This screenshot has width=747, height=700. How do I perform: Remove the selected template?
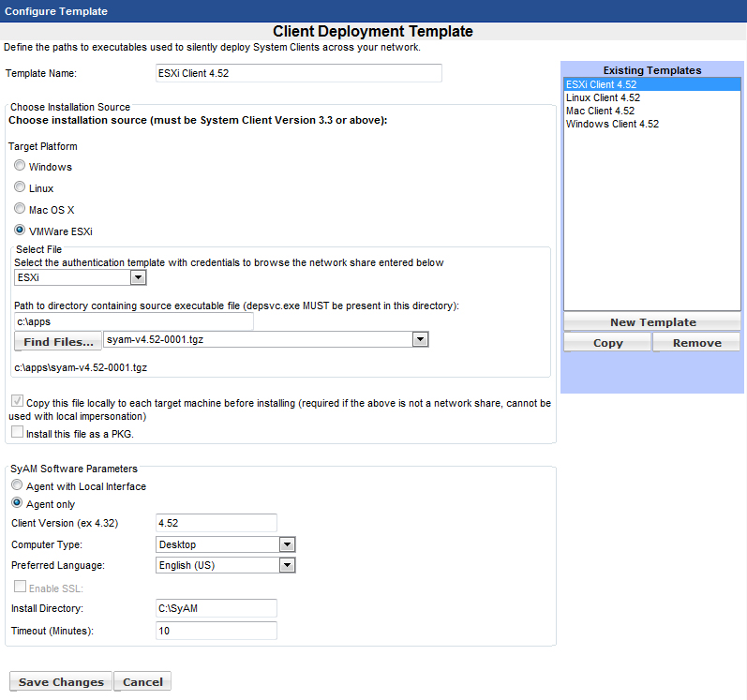696,343
